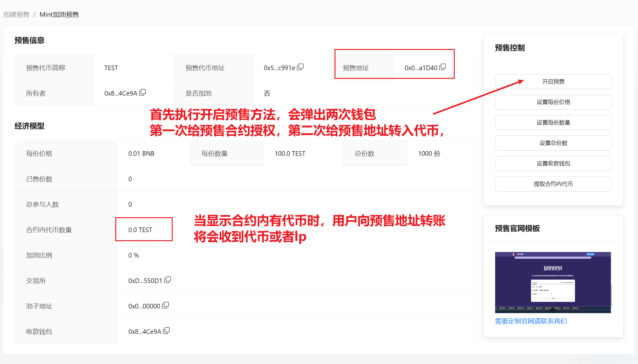Select the Mint加池预售 breadcrumb item
The image size is (638, 364).
59,15
